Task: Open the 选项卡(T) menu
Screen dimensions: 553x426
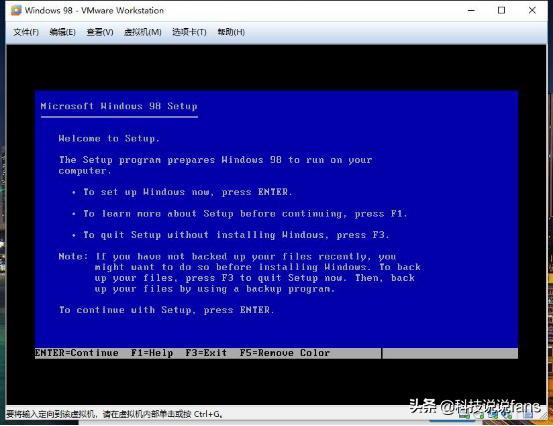Action: 189,32
